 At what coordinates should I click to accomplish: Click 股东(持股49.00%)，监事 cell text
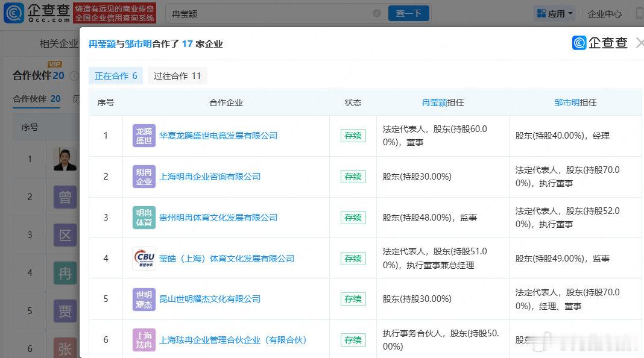pyautogui.click(x=562, y=259)
